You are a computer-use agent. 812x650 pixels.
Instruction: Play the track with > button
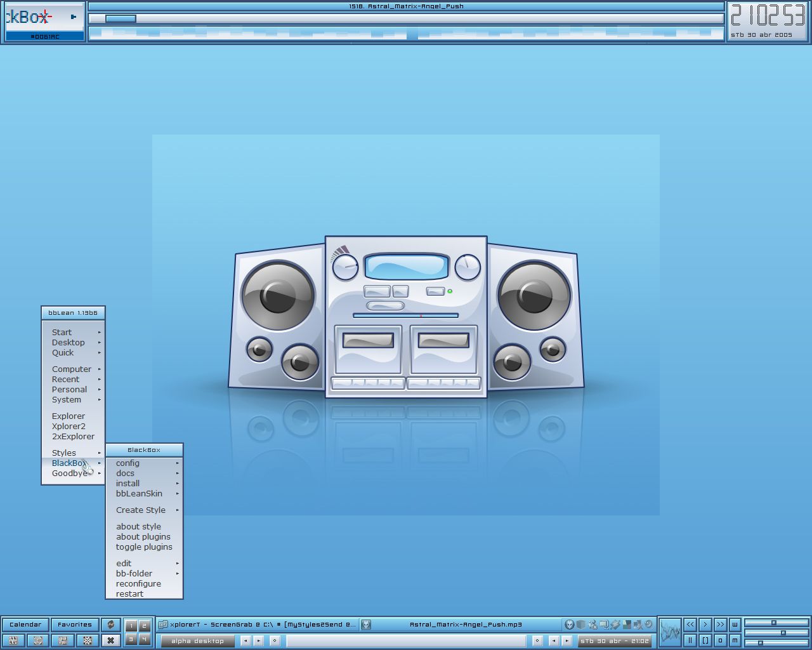click(705, 625)
